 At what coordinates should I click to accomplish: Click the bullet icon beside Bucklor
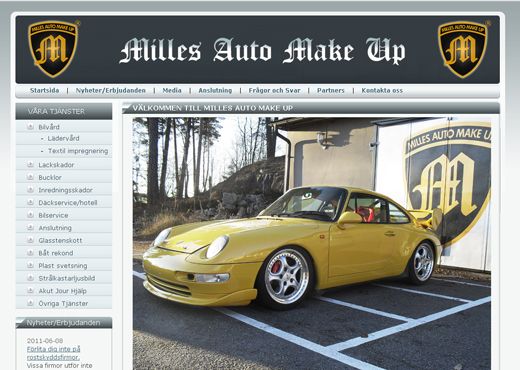point(30,177)
